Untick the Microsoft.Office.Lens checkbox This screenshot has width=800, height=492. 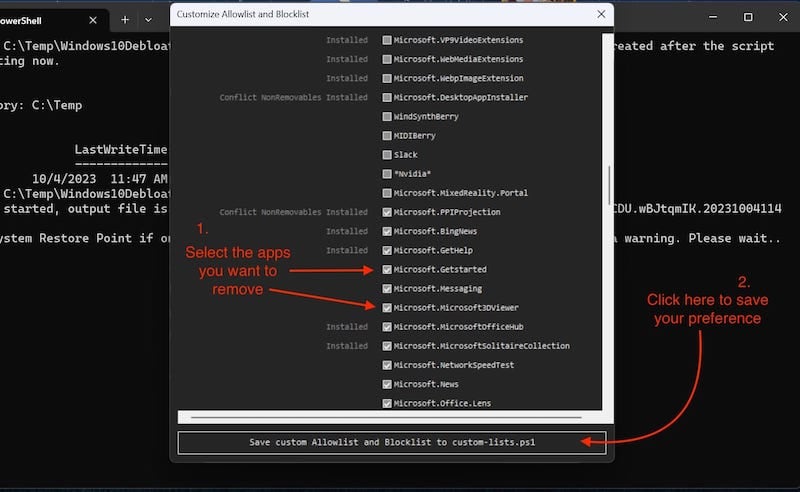(x=387, y=403)
